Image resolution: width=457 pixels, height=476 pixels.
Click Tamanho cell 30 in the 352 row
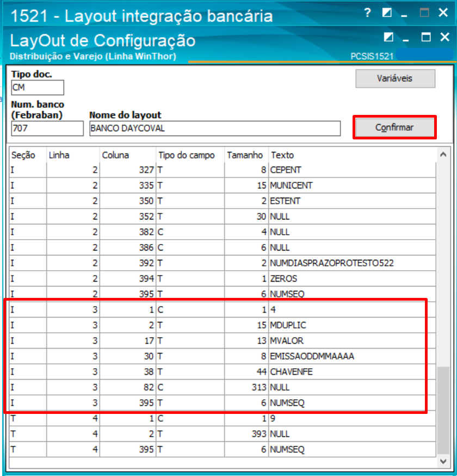pos(246,216)
